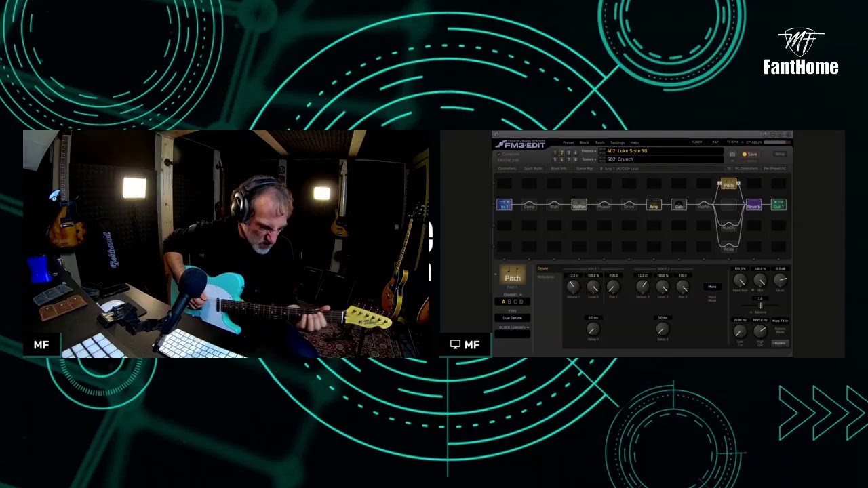Open the Presets dropdown

589,151
